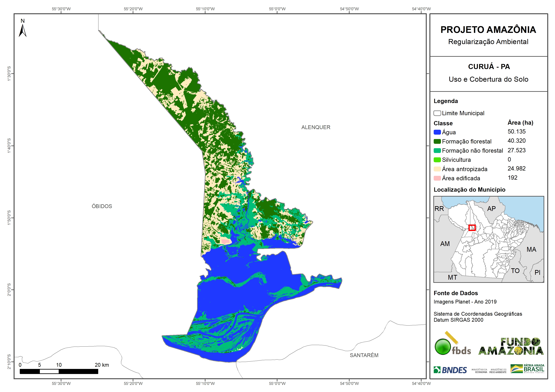Click the Ministério da Economia logo
The image size is (555, 392).
click(479, 371)
